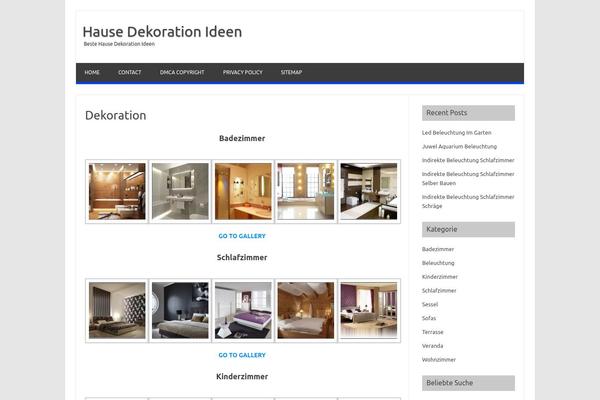Open recent post Led Beleuchtung Im Garten
This screenshot has width=600, height=400.
tap(457, 132)
